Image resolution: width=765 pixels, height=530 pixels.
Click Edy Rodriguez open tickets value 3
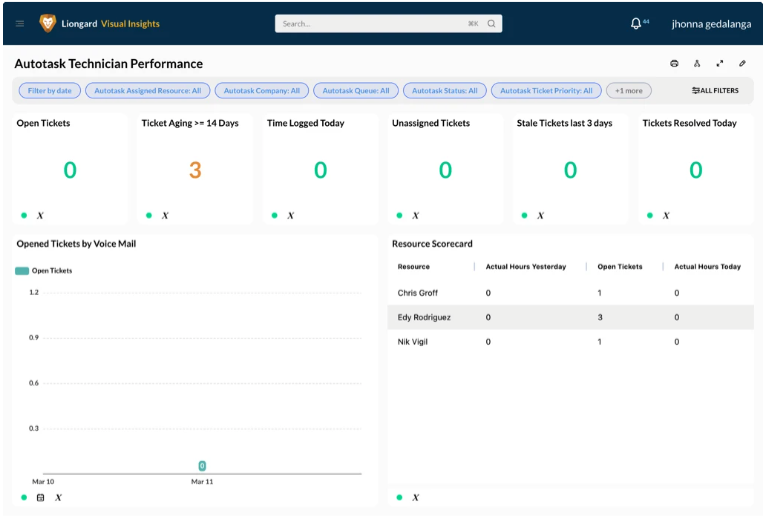pos(600,317)
